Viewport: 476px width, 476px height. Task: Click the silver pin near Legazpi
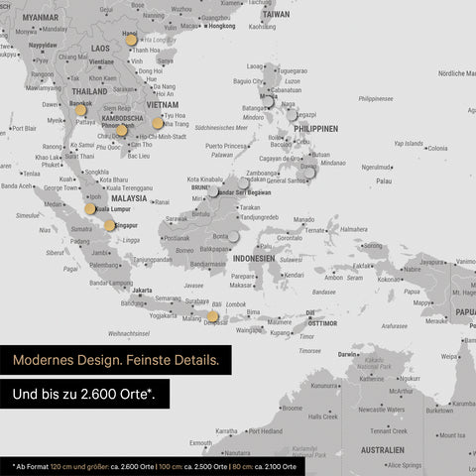(x=292, y=115)
